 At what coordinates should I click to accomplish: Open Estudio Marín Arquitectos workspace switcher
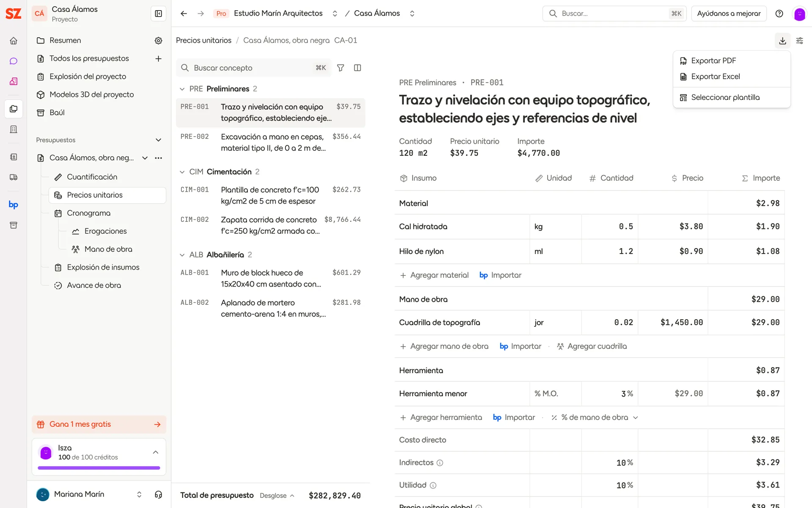[335, 14]
